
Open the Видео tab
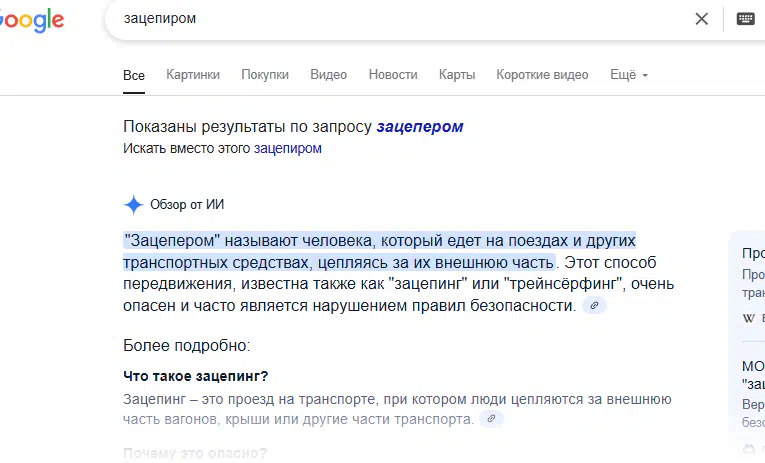(328, 75)
